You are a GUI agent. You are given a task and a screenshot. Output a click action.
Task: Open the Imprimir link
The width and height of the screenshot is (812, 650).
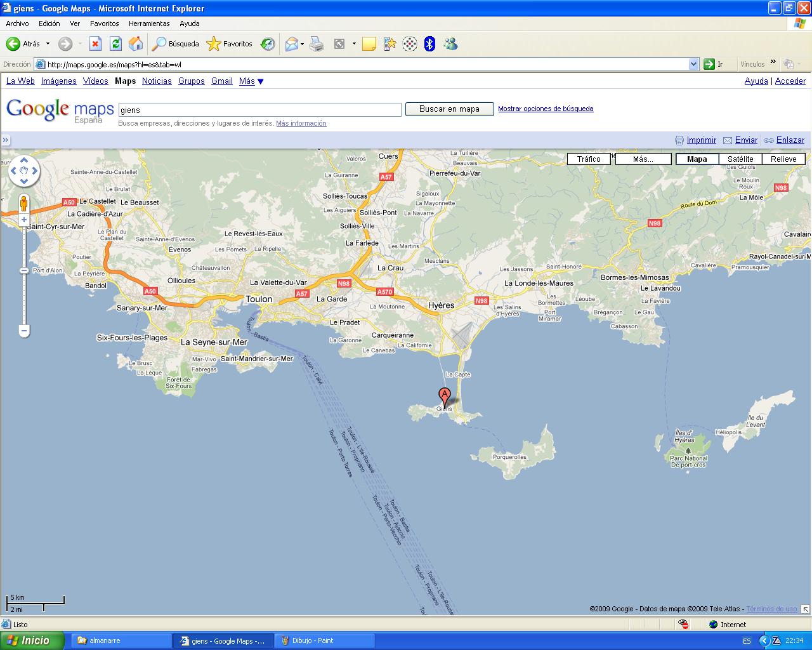click(702, 140)
